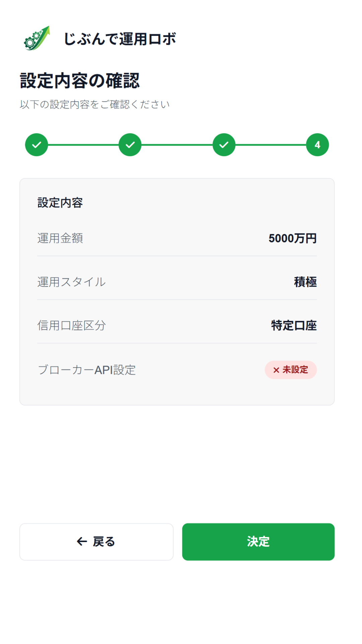This screenshot has height=644, width=362.
Task: Click the 未設定 status badge text
Action: click(295, 370)
